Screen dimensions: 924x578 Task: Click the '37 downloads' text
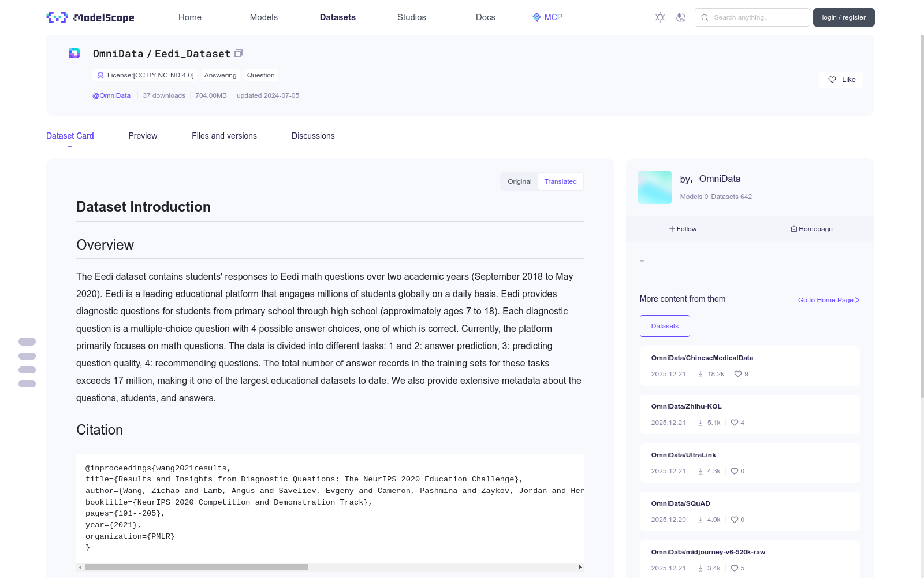(164, 95)
